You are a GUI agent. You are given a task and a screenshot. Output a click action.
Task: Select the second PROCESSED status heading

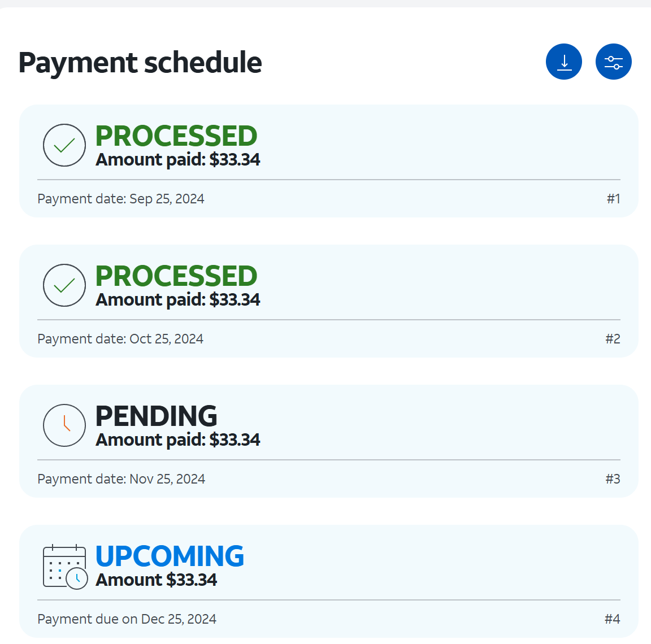click(x=176, y=276)
